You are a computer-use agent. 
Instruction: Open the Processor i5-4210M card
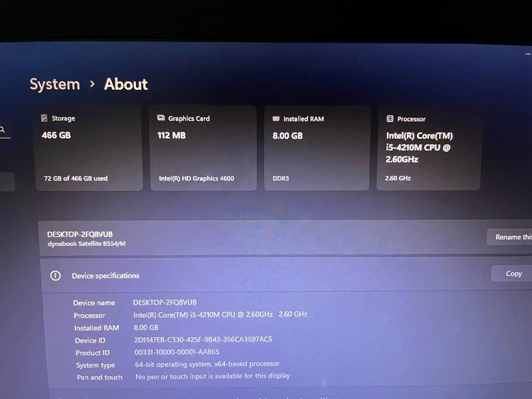tap(428, 148)
